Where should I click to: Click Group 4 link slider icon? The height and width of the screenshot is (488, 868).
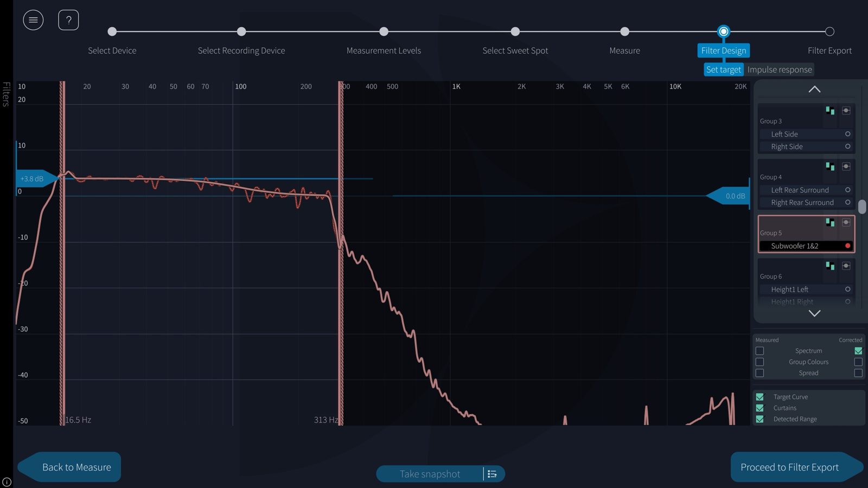(846, 166)
